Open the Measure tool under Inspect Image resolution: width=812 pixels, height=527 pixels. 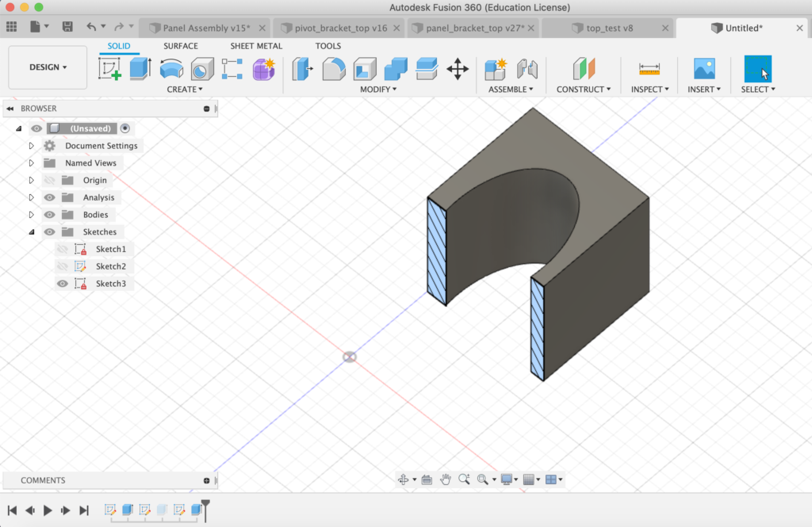[x=649, y=69]
